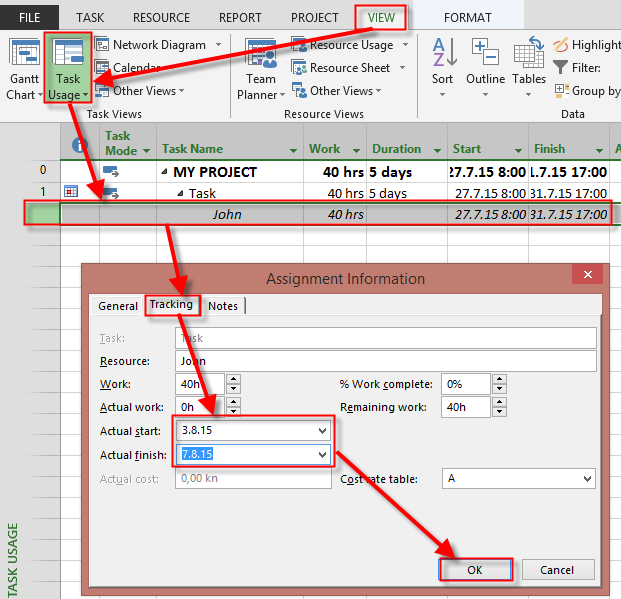Click the Resource Usage view
The height and width of the screenshot is (599, 621).
coord(350,45)
